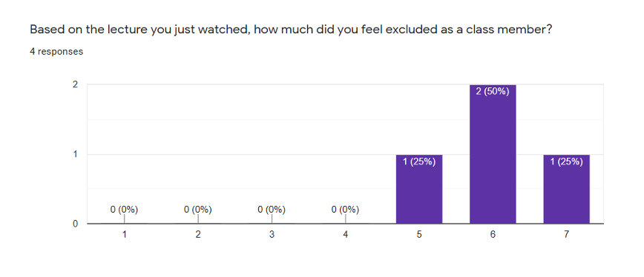Click the x-axis label 1
The height and width of the screenshot is (277, 644).
124,235
